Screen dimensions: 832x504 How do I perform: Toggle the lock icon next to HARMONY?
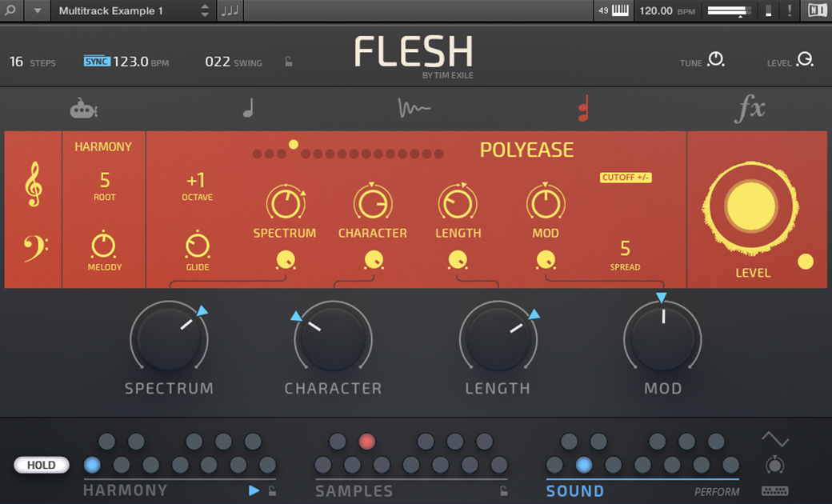coord(272,490)
